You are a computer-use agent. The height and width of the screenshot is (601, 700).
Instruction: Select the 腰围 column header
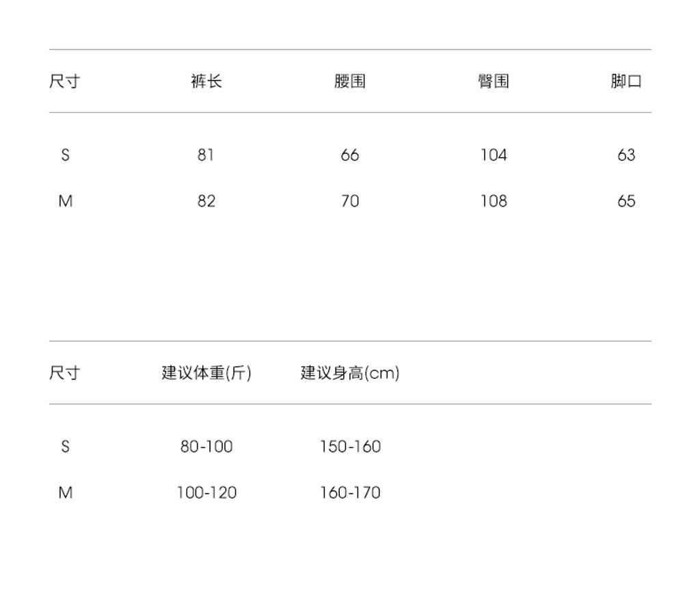(x=350, y=81)
